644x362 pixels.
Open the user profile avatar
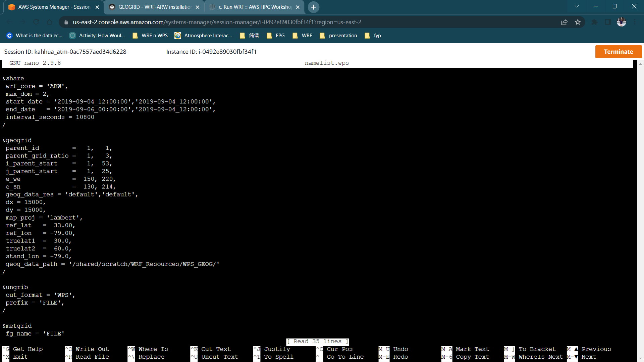pos(621,22)
